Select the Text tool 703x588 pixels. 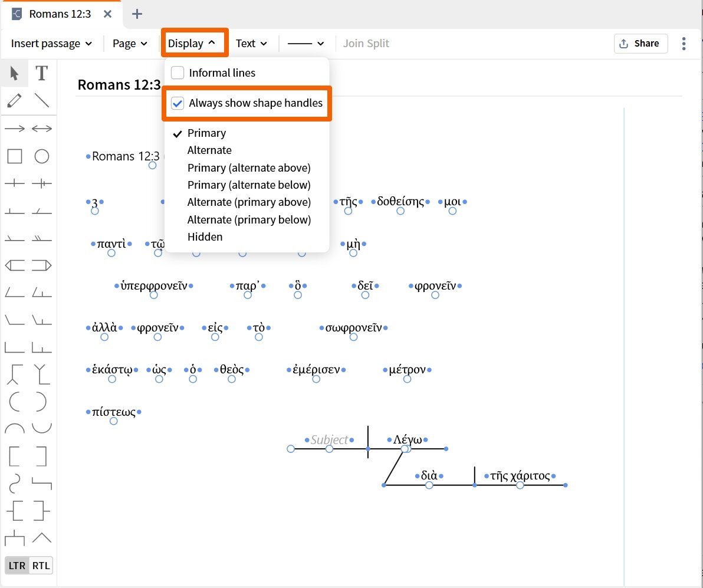pyautogui.click(x=42, y=73)
